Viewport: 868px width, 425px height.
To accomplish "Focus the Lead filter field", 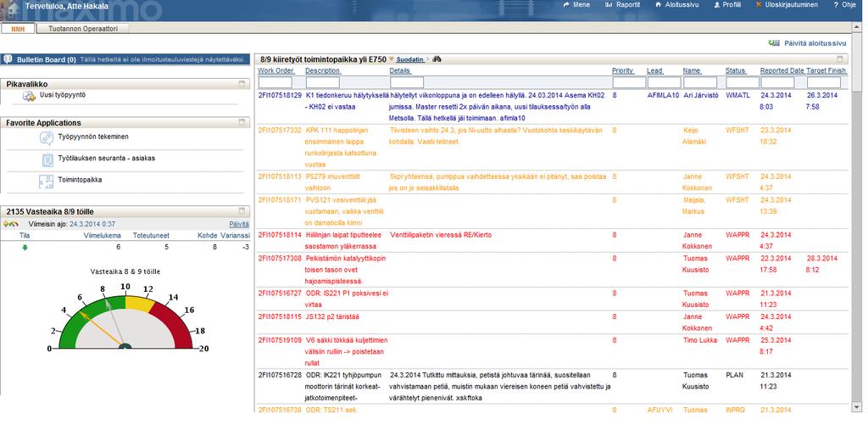I will tap(664, 82).
